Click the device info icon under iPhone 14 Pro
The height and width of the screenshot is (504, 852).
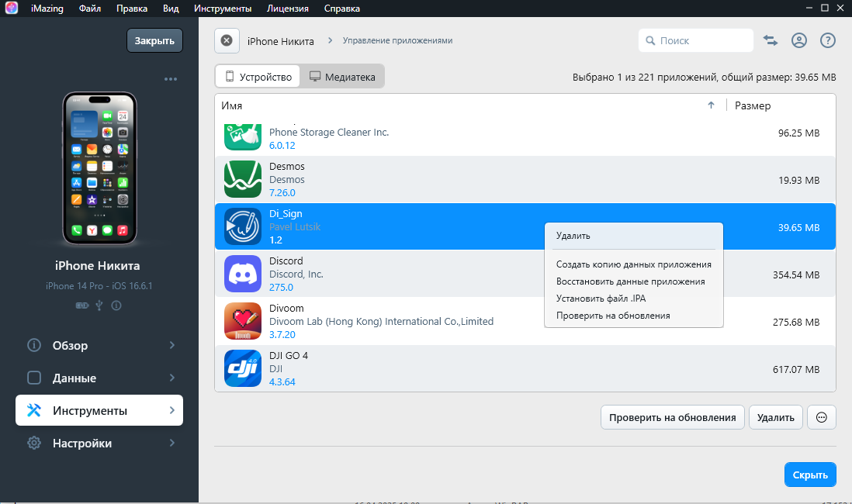click(x=116, y=306)
